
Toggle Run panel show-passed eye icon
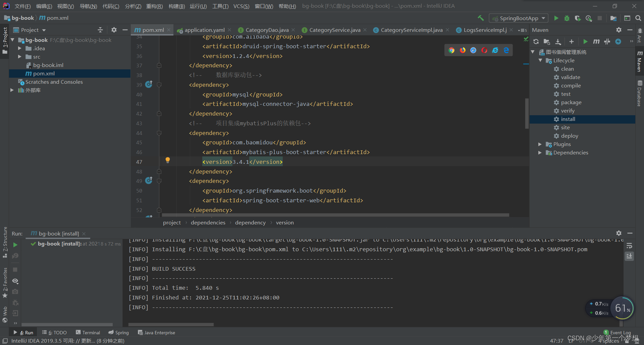[x=15, y=281]
